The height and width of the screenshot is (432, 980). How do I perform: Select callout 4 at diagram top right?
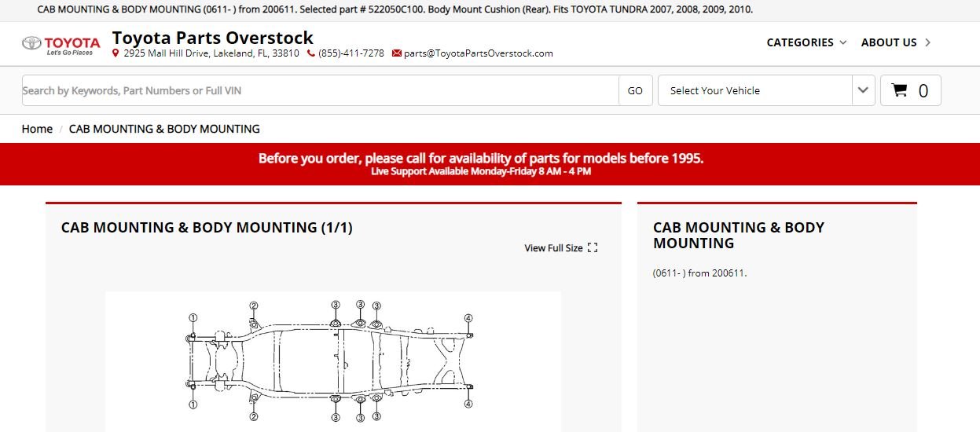(x=468, y=318)
